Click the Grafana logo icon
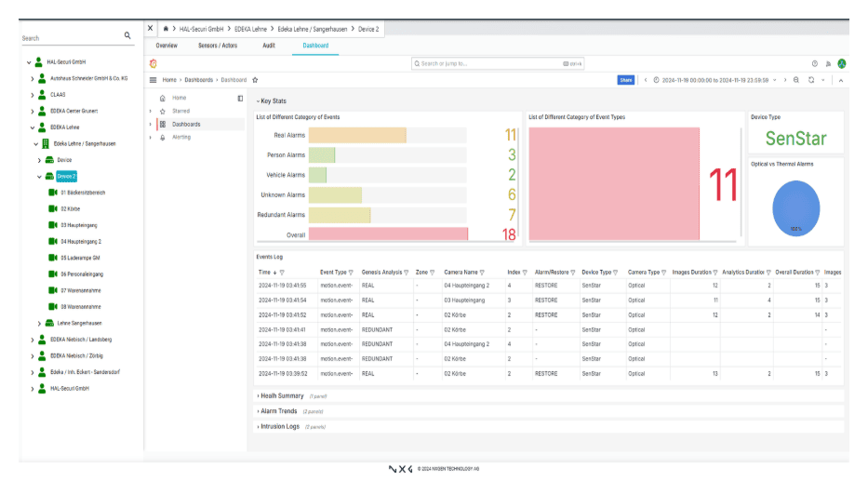Screen dimensions: 868x494 pos(154,63)
